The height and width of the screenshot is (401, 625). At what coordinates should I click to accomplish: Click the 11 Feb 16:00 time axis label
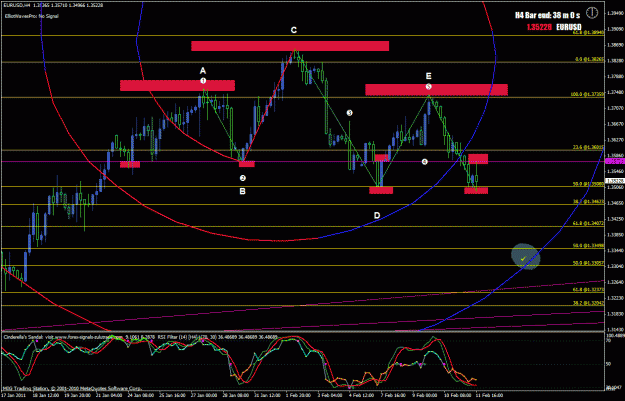coord(489,395)
